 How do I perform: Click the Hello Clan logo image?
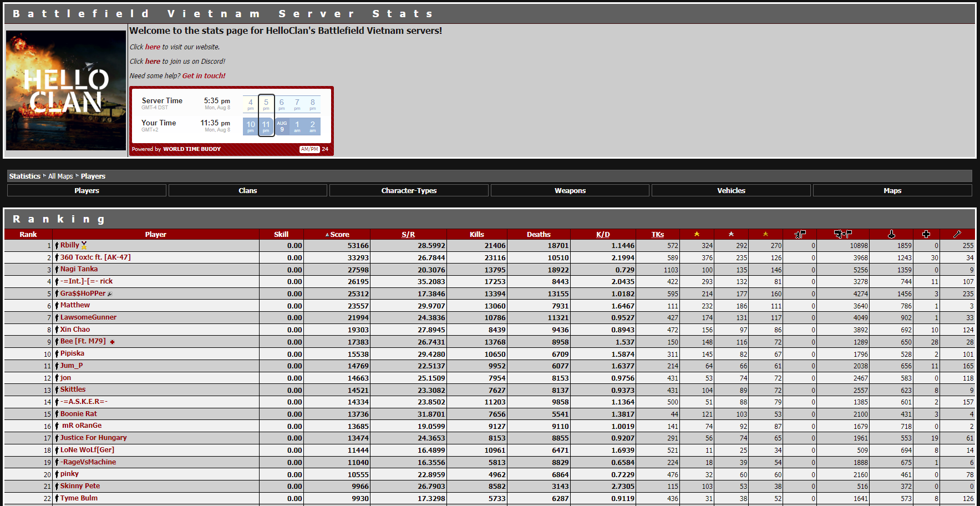coord(66,90)
